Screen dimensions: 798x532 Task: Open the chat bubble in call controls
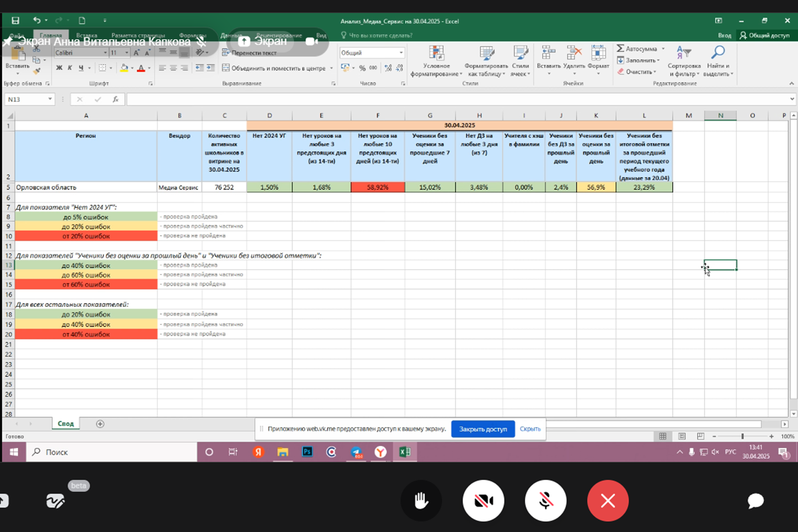coord(755,501)
